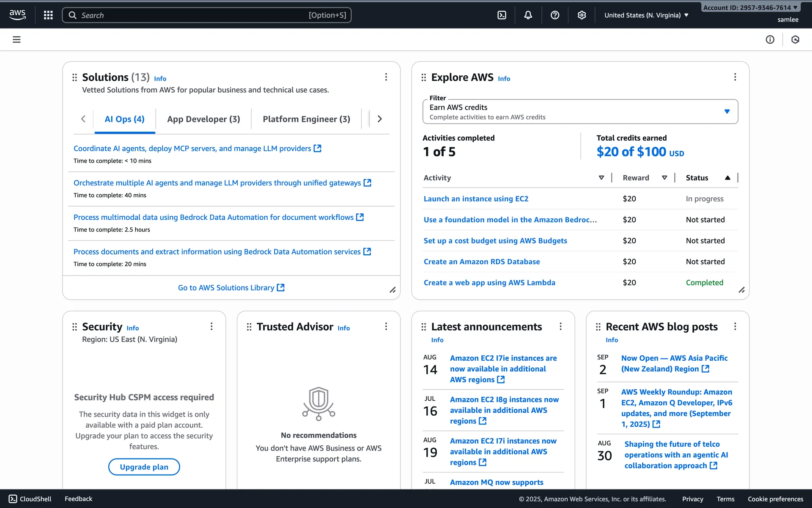Image resolution: width=812 pixels, height=508 pixels.
Task: Open the Launch an instance using EC2 activity
Action: (x=476, y=199)
